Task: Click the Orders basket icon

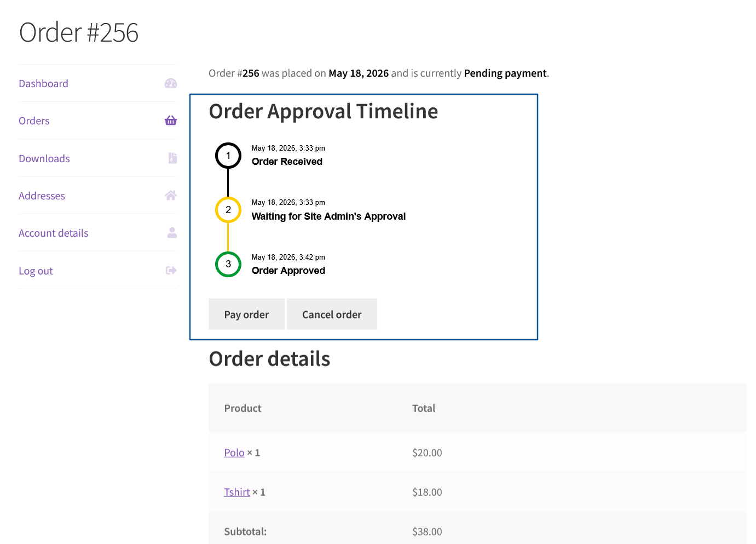Action: pos(171,121)
